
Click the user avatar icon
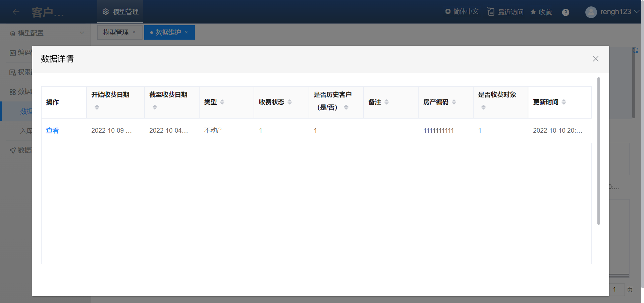pyautogui.click(x=591, y=12)
